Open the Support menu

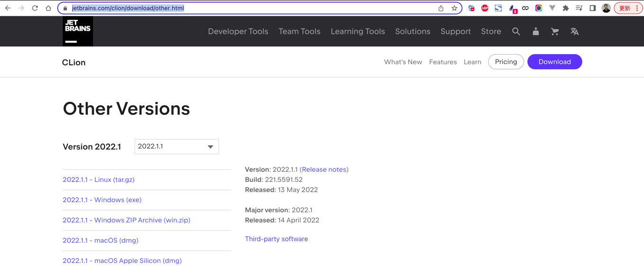[x=455, y=31]
